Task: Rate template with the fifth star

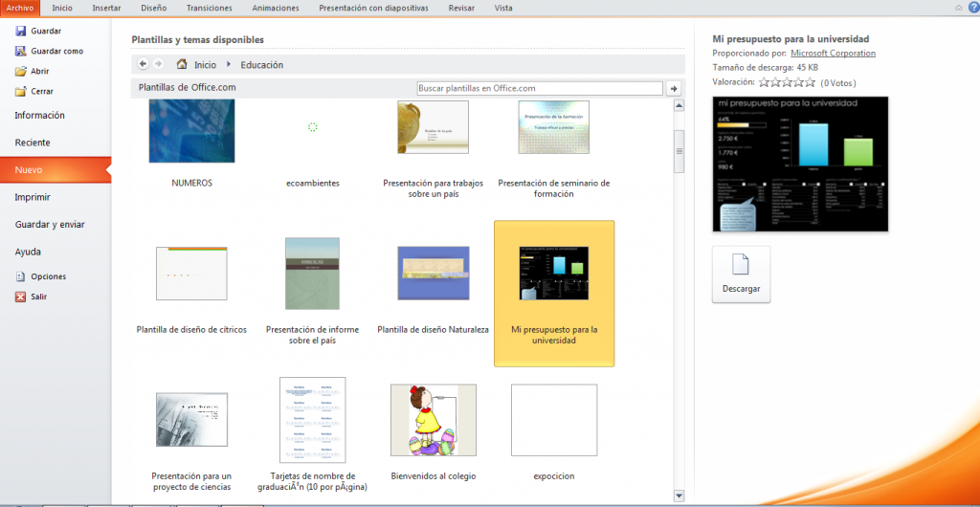Action: tap(810, 82)
